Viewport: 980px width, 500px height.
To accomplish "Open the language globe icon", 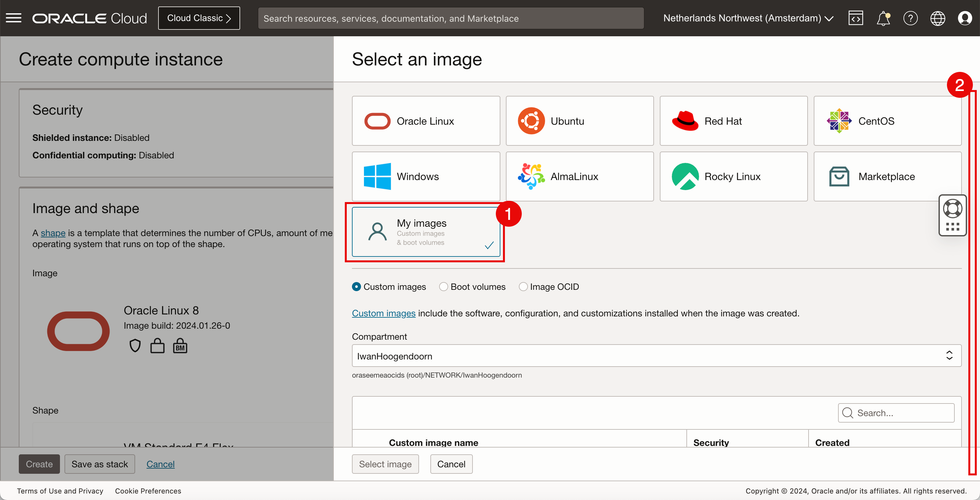I will click(x=938, y=18).
